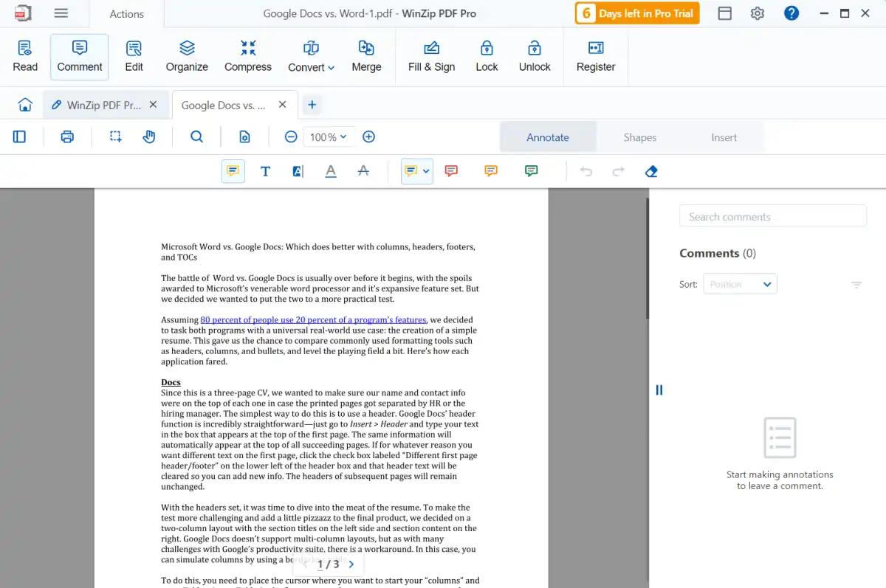Activate the hand pan tool

coord(149,136)
